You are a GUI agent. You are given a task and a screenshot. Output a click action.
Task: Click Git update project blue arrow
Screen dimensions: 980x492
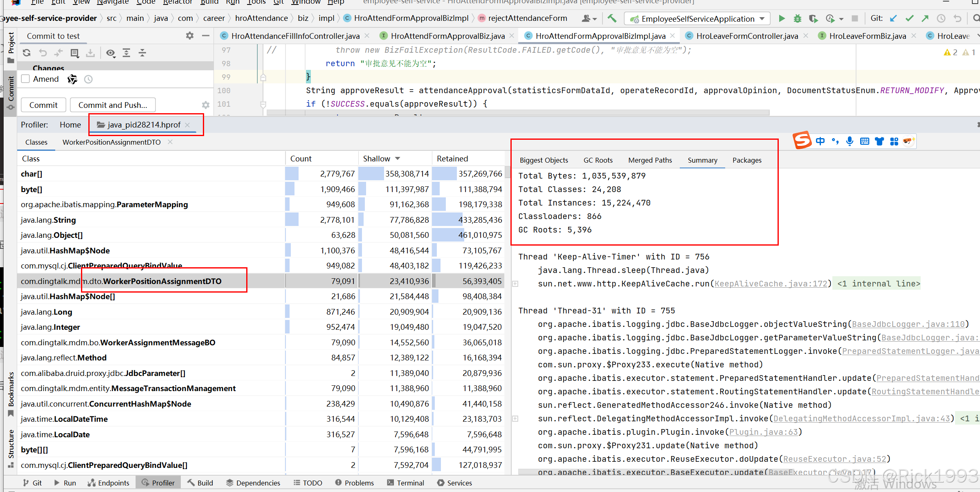894,18
